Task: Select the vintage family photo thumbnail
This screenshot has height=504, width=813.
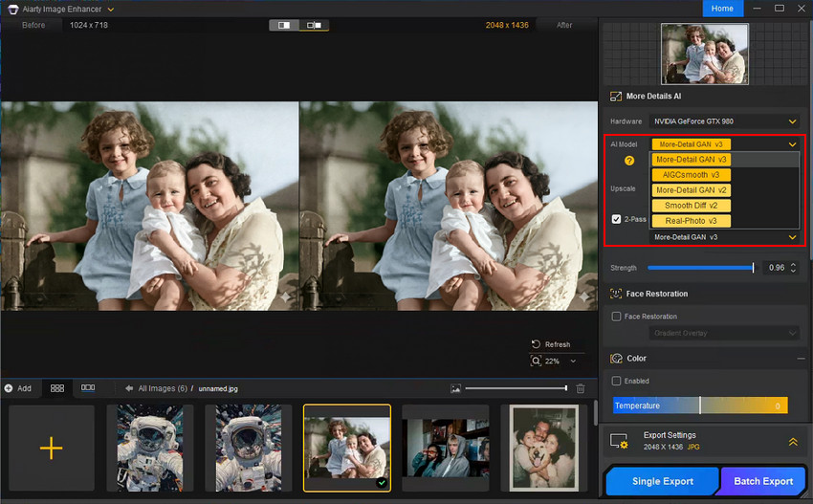Action: [x=347, y=448]
